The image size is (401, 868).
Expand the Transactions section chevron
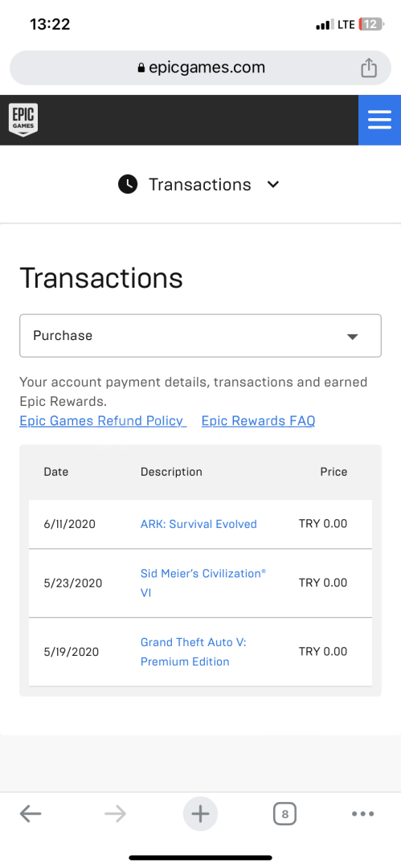(x=273, y=184)
